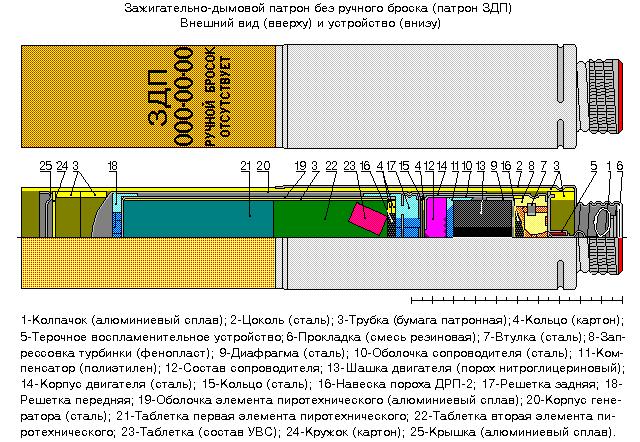Image resolution: width=640 pixels, height=442 pixels.
Task: Click legend entry '16-Навеска пороха ДРП-2'
Action: point(396,384)
